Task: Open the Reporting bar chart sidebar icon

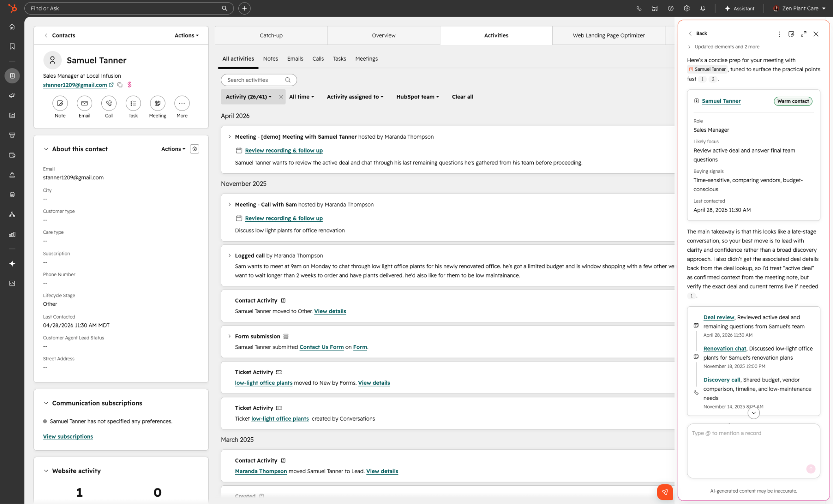Action: [12, 234]
